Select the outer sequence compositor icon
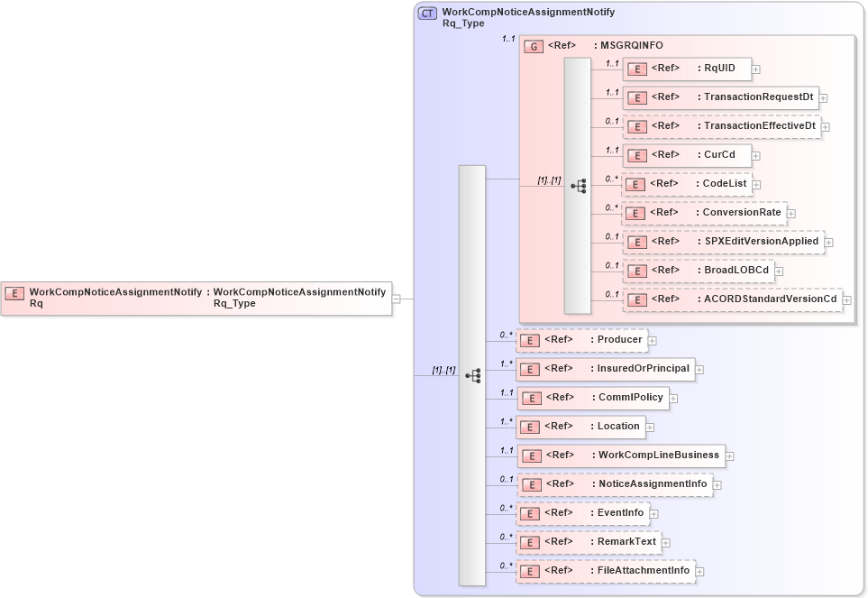 [x=472, y=375]
